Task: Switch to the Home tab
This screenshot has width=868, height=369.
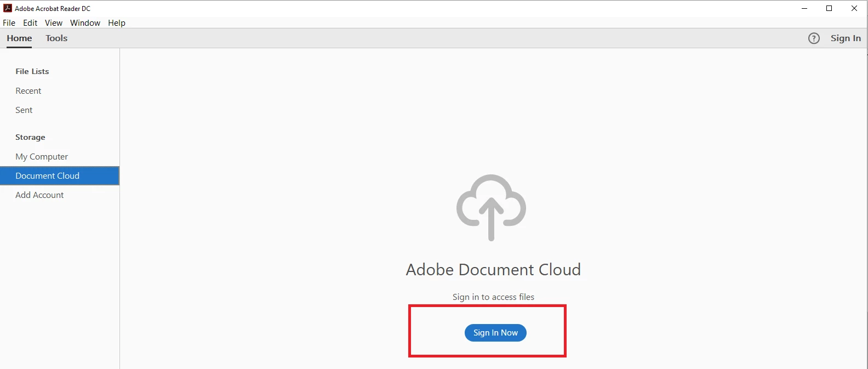Action: point(19,38)
